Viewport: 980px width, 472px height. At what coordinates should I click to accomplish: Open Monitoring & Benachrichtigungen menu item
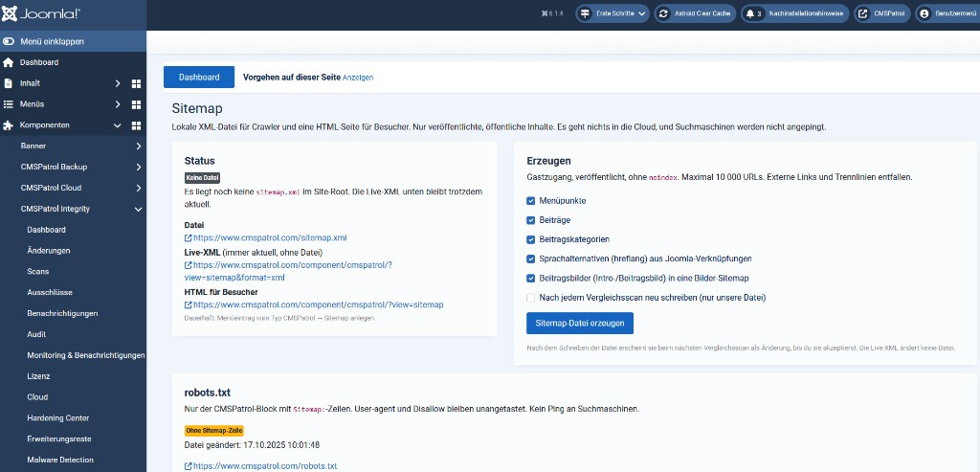(86, 355)
